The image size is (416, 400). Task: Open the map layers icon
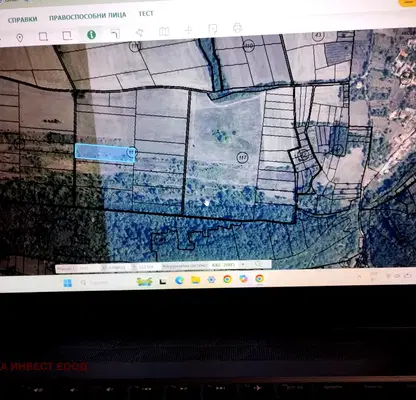click(x=164, y=32)
